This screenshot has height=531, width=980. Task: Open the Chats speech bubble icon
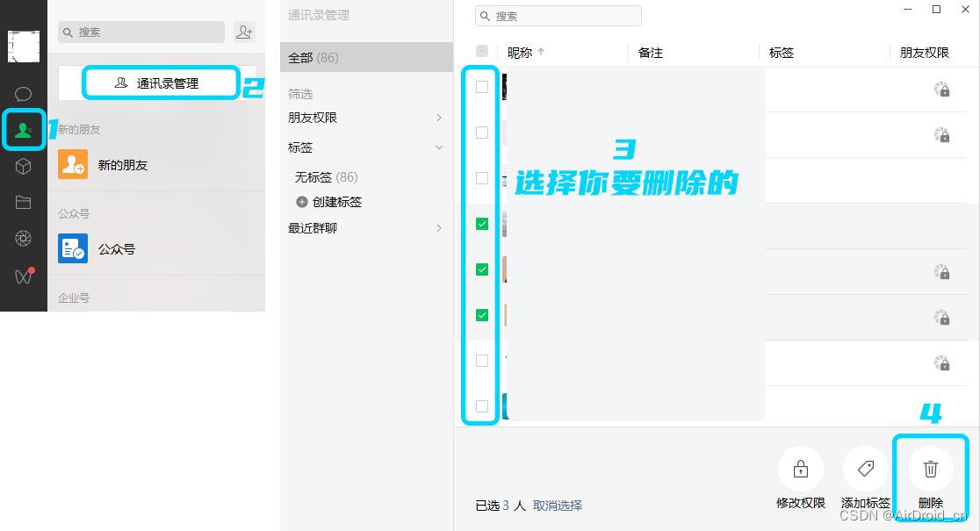point(23,94)
